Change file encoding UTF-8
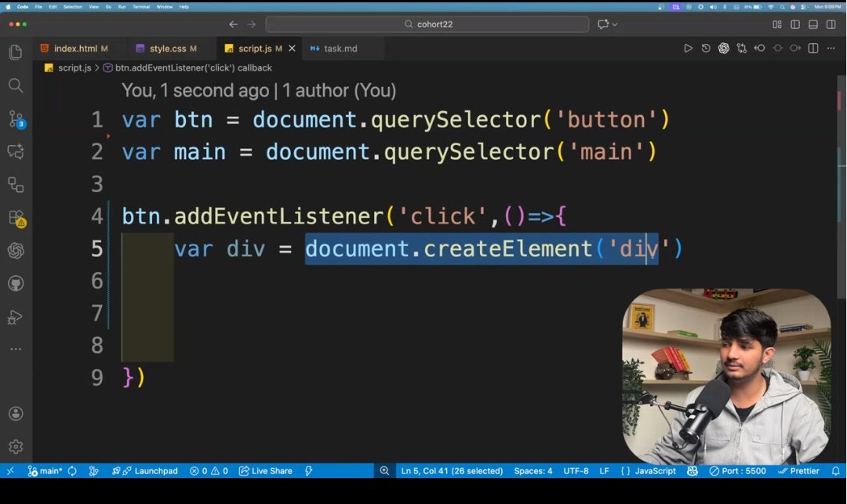This screenshot has width=847, height=504. pos(576,470)
